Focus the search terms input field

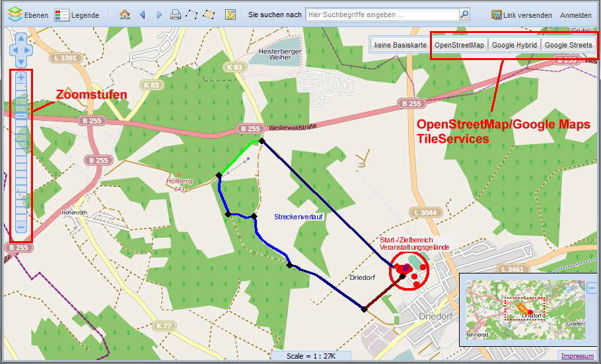click(382, 15)
